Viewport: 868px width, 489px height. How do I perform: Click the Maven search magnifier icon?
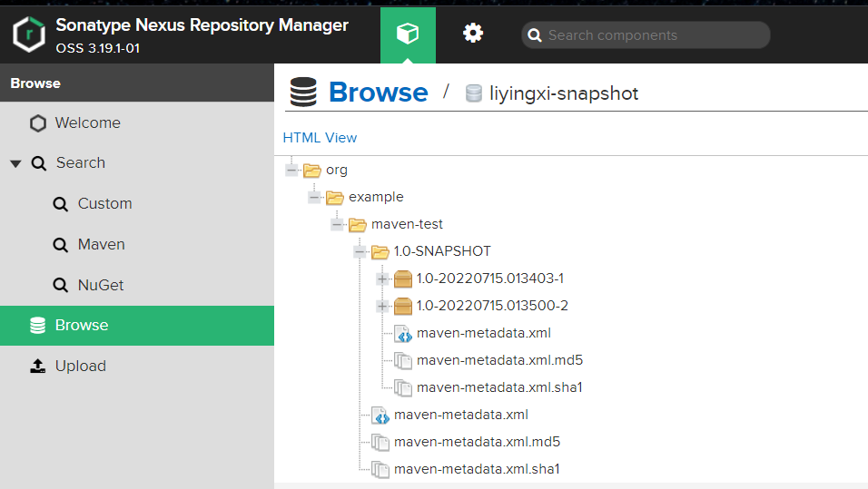click(60, 245)
